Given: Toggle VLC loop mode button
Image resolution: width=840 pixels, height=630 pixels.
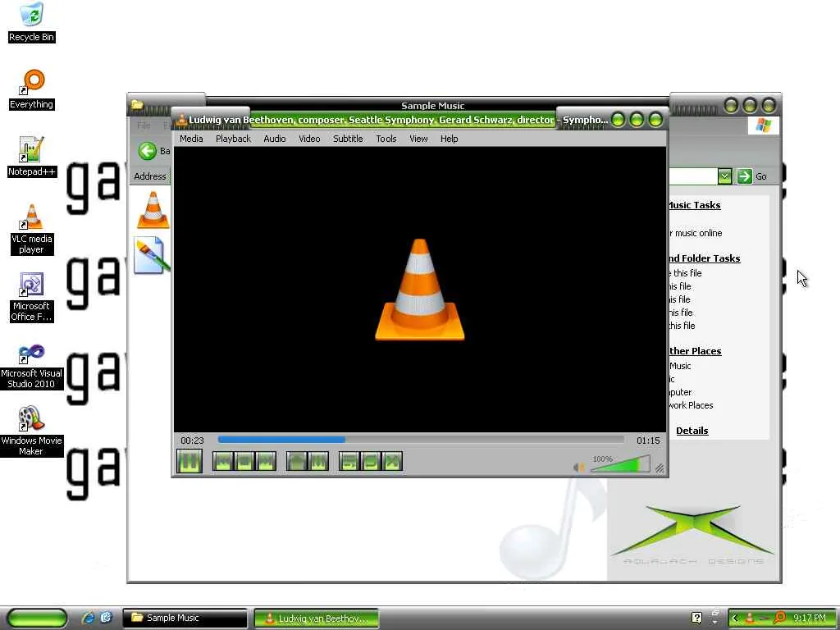Looking at the screenshot, I should click(371, 461).
